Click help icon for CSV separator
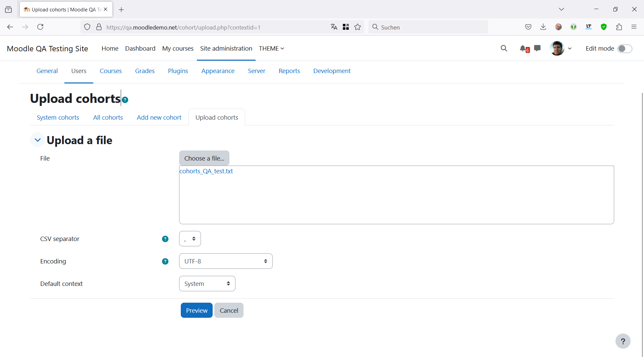The height and width of the screenshot is (362, 644). point(165,239)
